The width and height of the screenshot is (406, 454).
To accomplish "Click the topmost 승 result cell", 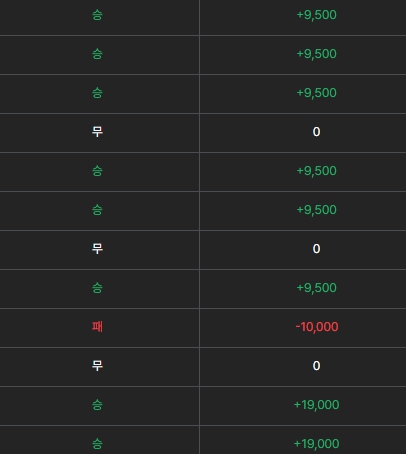I will [97, 15].
